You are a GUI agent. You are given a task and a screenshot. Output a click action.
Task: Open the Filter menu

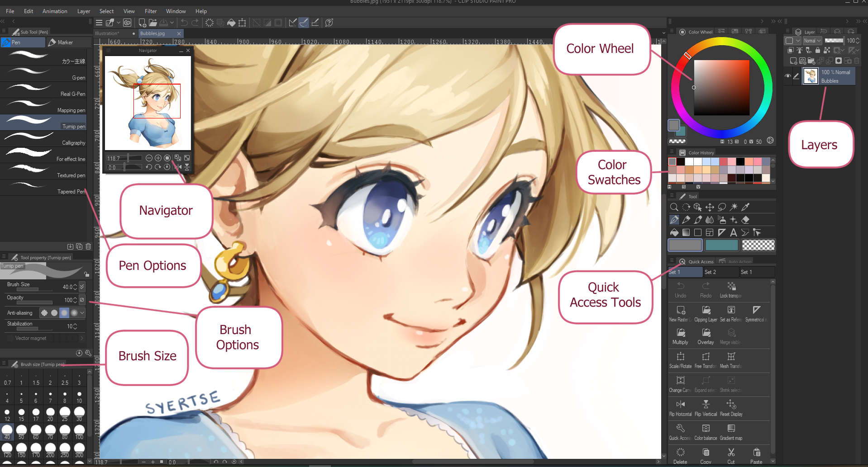pyautogui.click(x=151, y=11)
